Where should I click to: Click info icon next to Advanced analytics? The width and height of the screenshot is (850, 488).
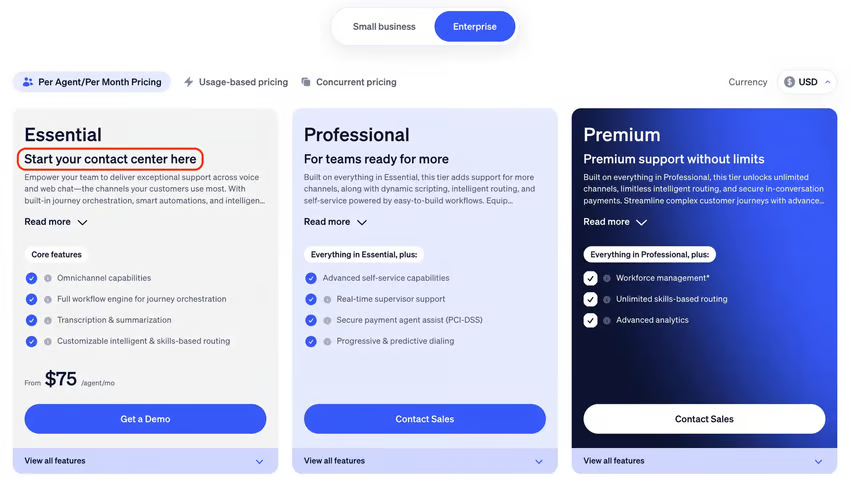[x=607, y=320]
